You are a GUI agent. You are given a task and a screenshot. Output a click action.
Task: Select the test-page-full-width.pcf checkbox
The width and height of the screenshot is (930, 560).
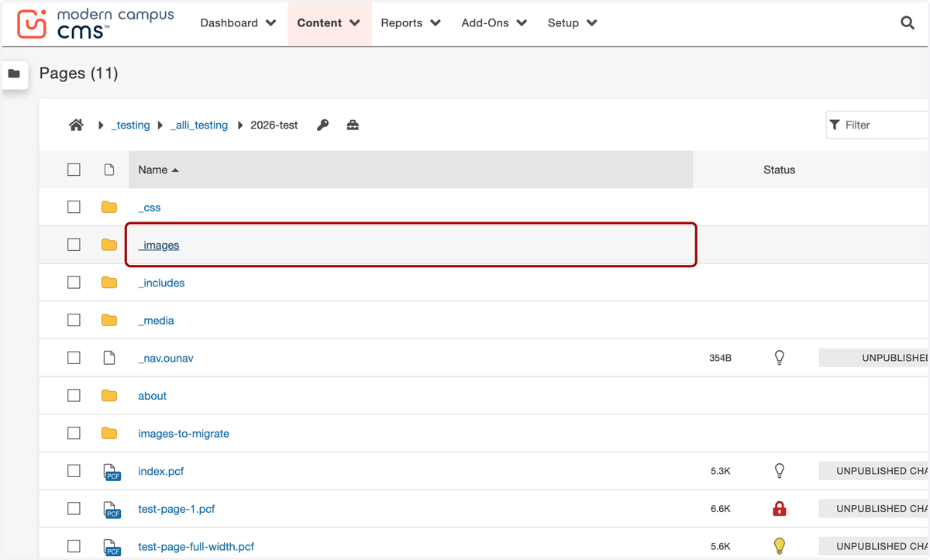(74, 547)
